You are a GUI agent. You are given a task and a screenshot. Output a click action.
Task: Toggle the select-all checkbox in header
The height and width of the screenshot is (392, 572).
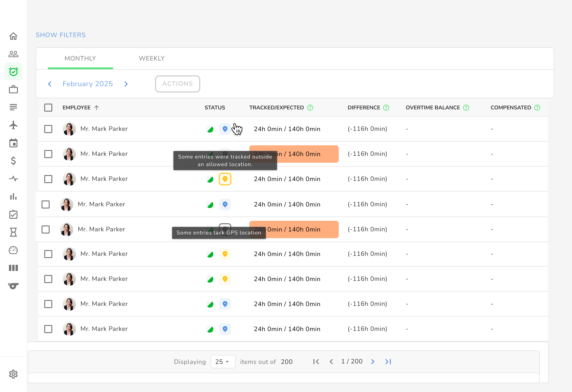click(48, 107)
